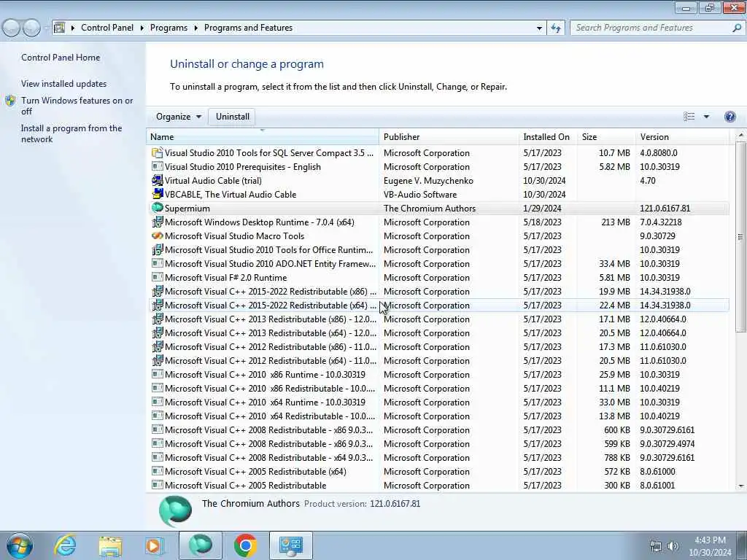747x560 pixels.
Task: Click the taskbar clock showing 4:43 PM
Action: (710, 546)
